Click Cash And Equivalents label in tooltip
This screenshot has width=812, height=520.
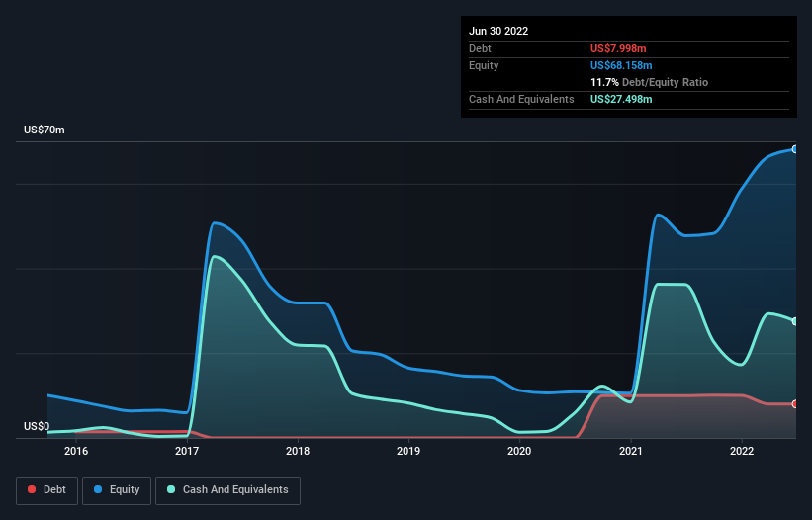point(521,99)
